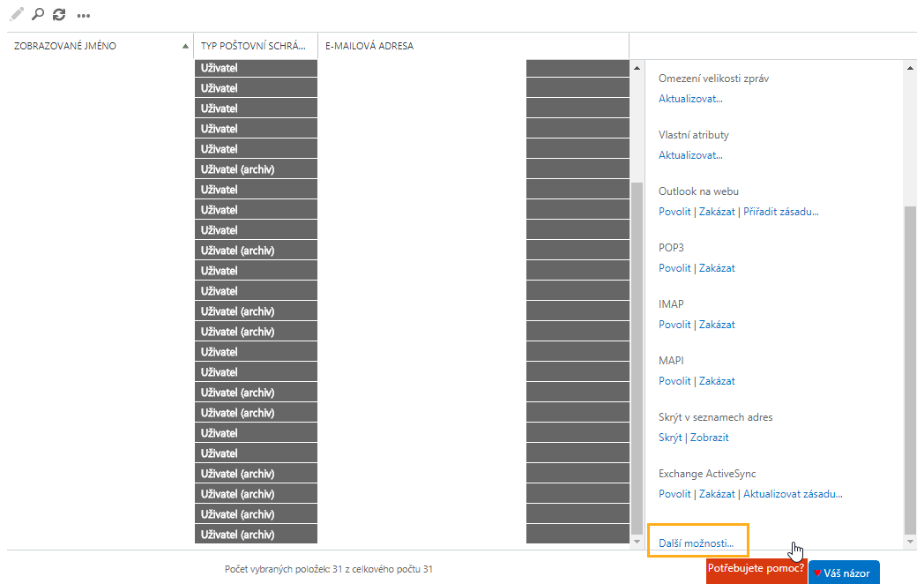Click 'Počet vybraných položek: 31' status text
Image resolution: width=924 pixels, height=584 pixels.
tap(328, 569)
